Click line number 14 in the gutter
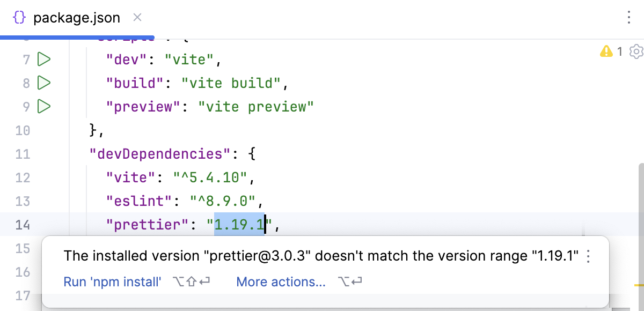Image resolution: width=644 pixels, height=311 pixels. 23,225
